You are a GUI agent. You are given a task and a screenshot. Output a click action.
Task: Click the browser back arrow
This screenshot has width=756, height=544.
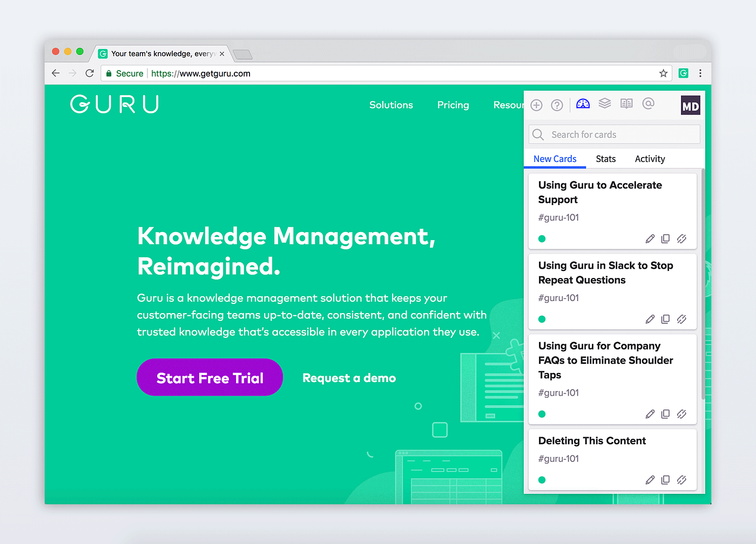(56, 73)
